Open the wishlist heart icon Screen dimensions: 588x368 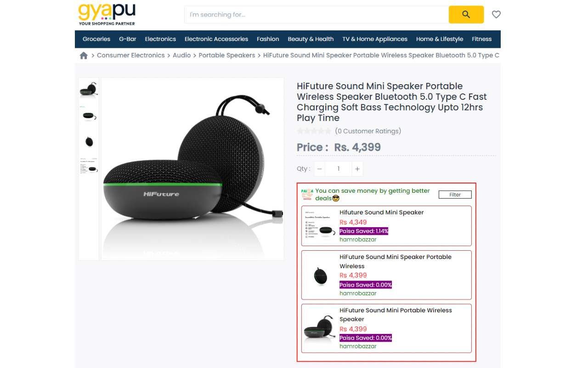496,14
